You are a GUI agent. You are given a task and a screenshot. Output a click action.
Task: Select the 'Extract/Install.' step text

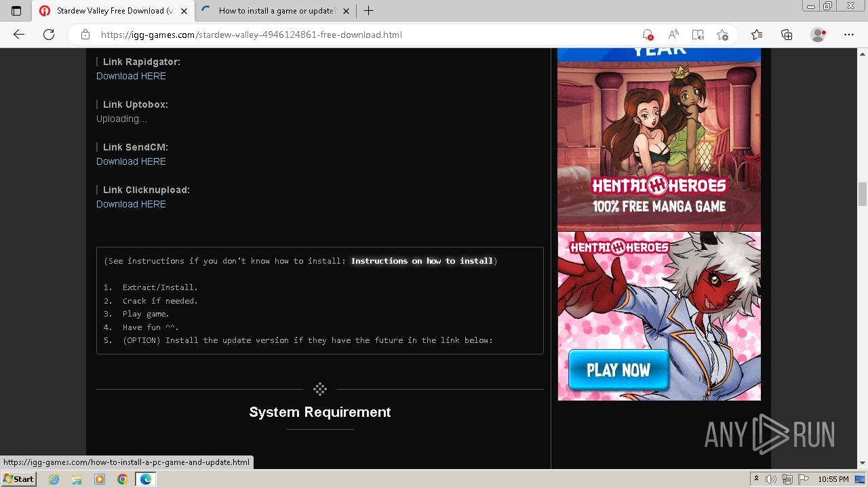click(160, 287)
